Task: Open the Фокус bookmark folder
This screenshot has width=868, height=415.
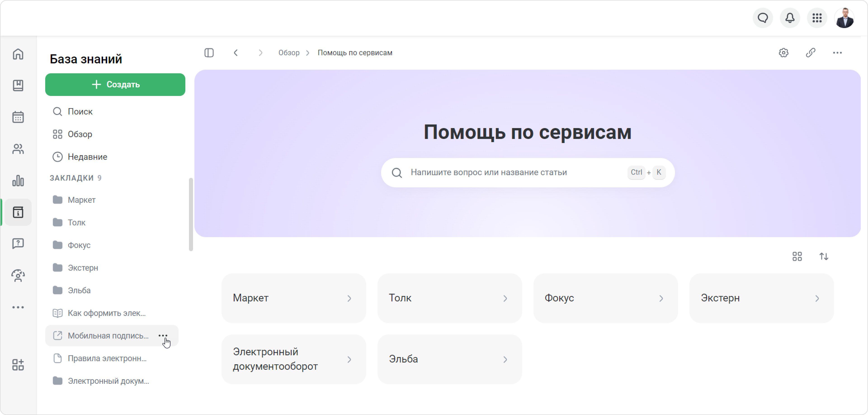Action: coord(112,245)
